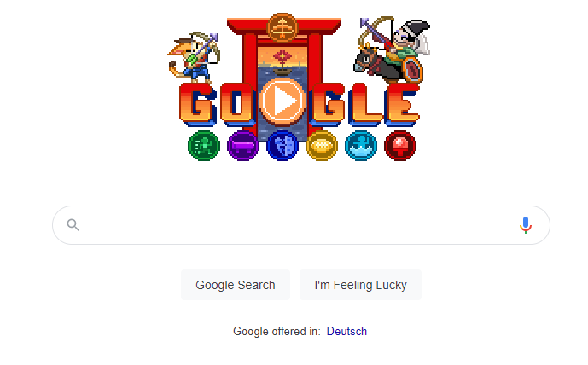
Task: Click the red fan target on the boat
Action: [282, 57]
